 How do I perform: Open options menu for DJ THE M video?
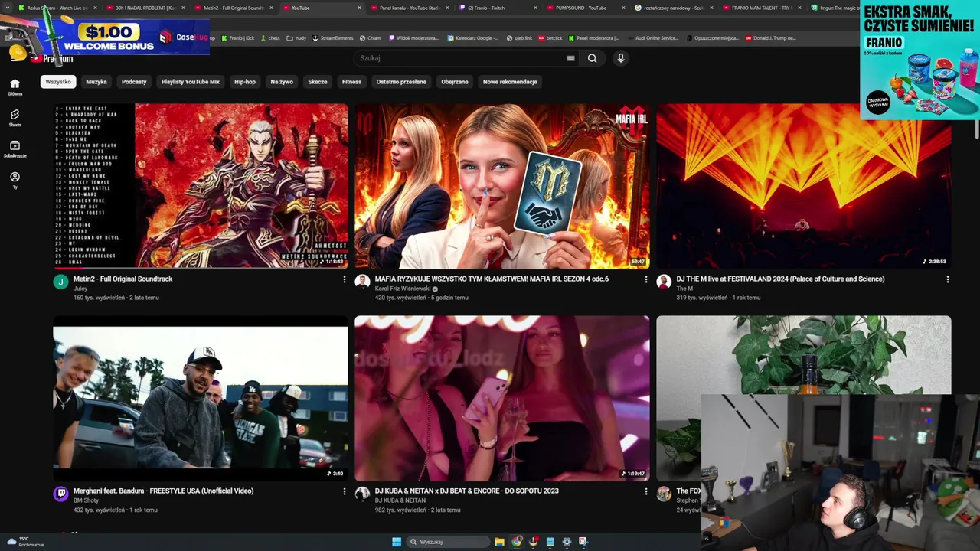(x=947, y=279)
